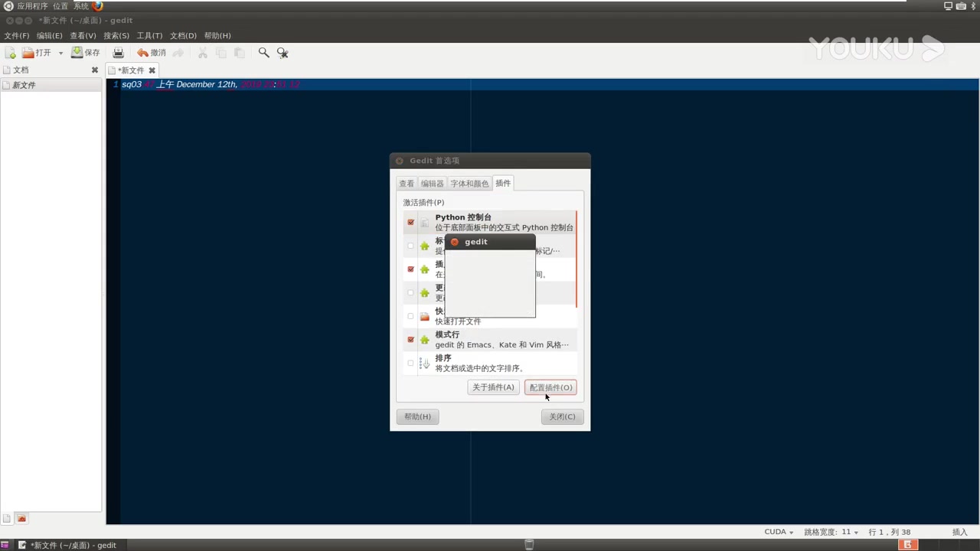The width and height of the screenshot is (980, 551).
Task: Expand the dropdown arrow next to 打开
Action: (60, 52)
